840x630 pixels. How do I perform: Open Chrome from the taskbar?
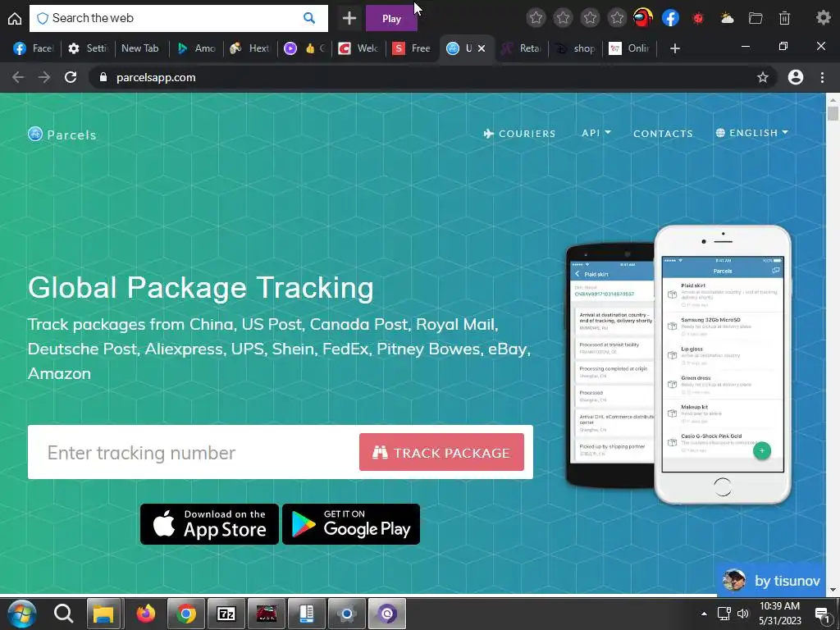pos(186,614)
